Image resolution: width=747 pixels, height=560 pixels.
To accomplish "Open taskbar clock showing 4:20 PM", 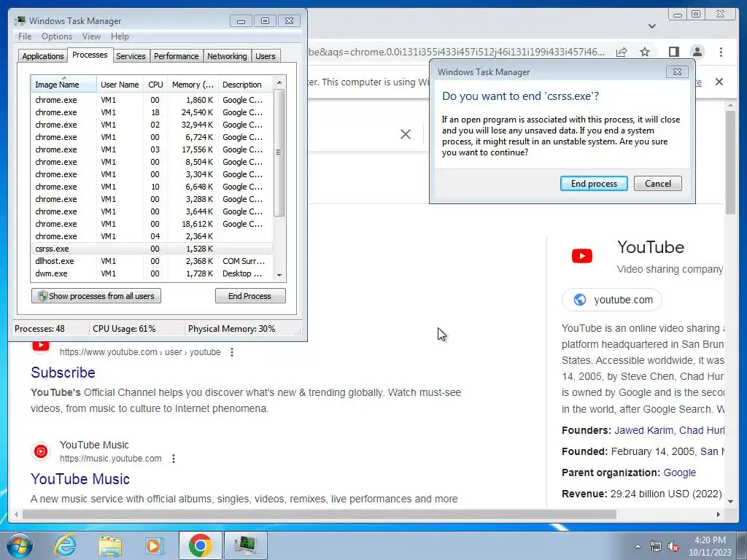I will click(x=710, y=546).
